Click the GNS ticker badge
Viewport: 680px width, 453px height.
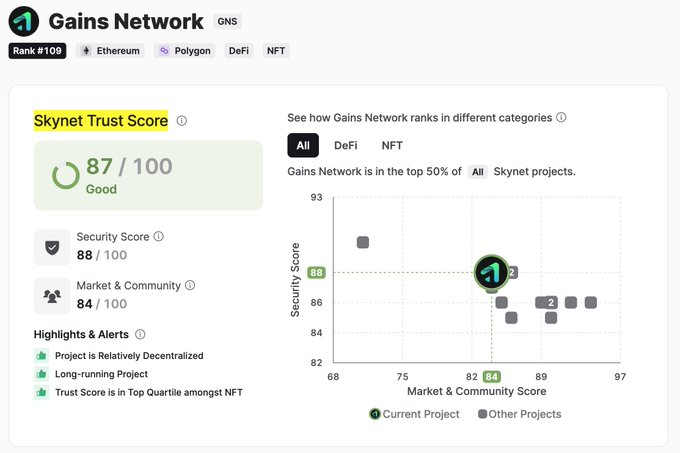click(227, 21)
